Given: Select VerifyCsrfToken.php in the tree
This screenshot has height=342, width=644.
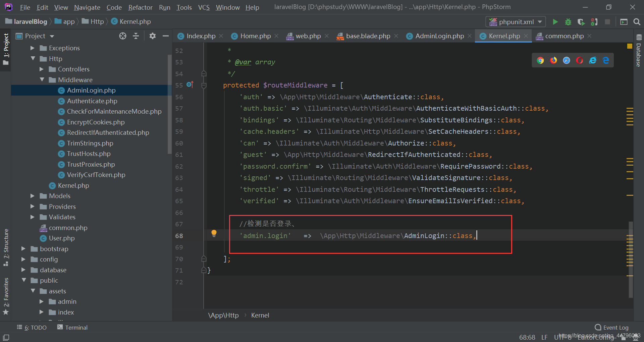Looking at the screenshot, I should pos(96,175).
